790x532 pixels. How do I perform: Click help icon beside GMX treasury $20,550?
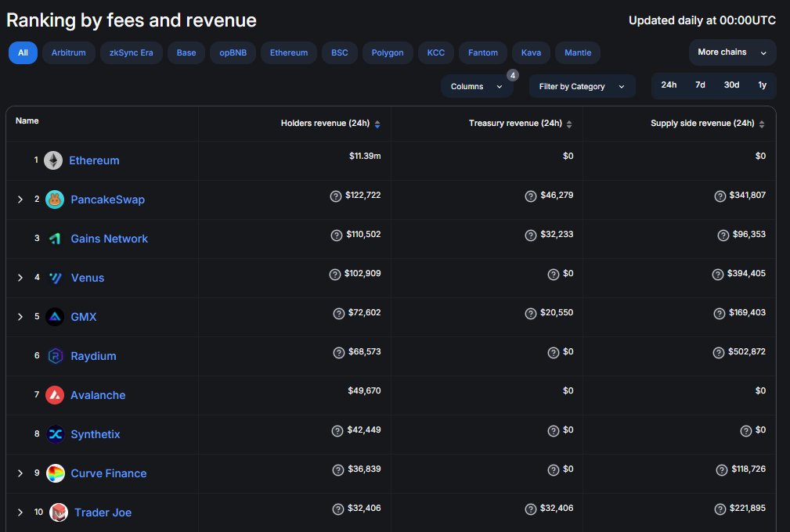531,314
